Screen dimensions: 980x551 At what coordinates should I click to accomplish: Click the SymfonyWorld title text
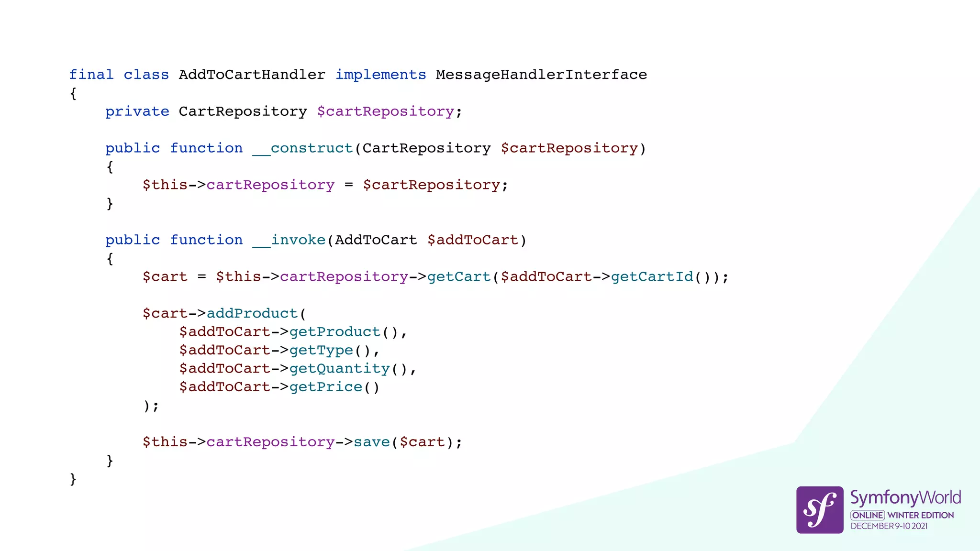tap(905, 498)
